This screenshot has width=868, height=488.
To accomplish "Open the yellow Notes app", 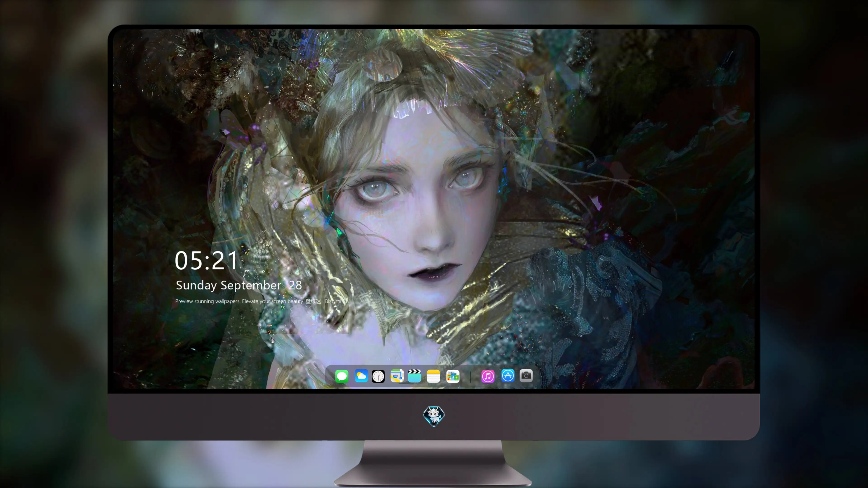I will 433,376.
